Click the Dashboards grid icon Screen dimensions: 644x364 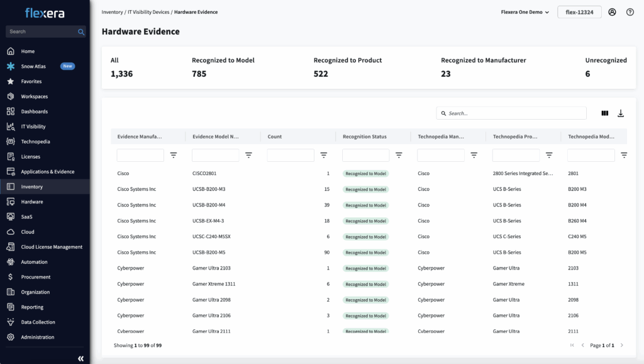11,111
